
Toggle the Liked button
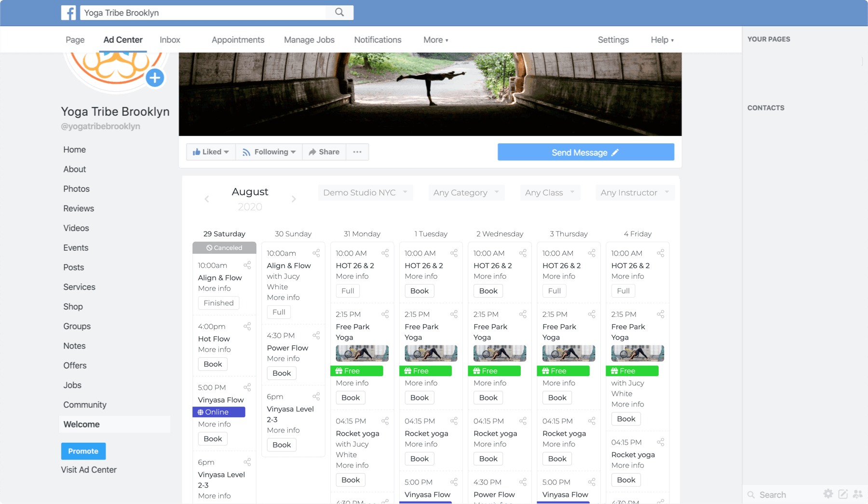coord(211,152)
